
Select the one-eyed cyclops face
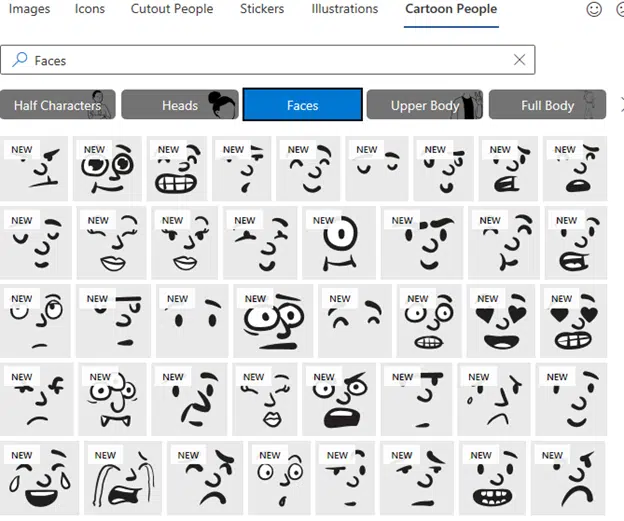339,242
